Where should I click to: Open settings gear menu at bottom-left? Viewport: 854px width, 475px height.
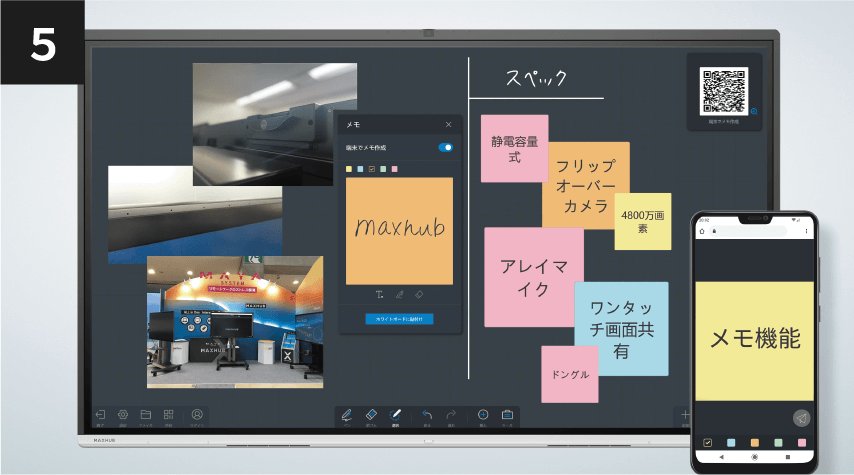123,415
